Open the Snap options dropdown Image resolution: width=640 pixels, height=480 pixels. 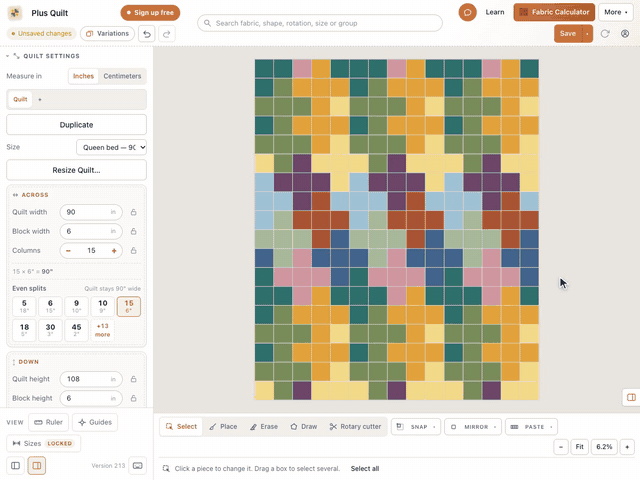(x=416, y=427)
